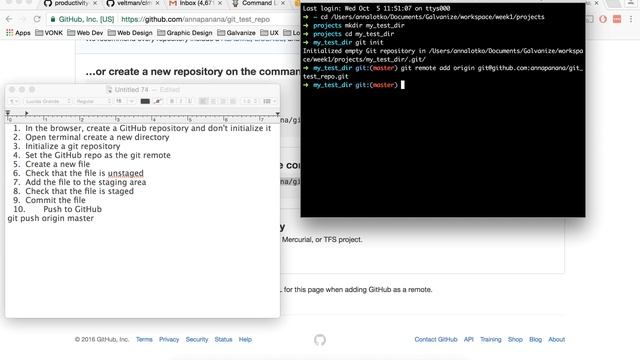Open the Help footer link
The width and height of the screenshot is (640, 360).
pyautogui.click(x=245, y=340)
